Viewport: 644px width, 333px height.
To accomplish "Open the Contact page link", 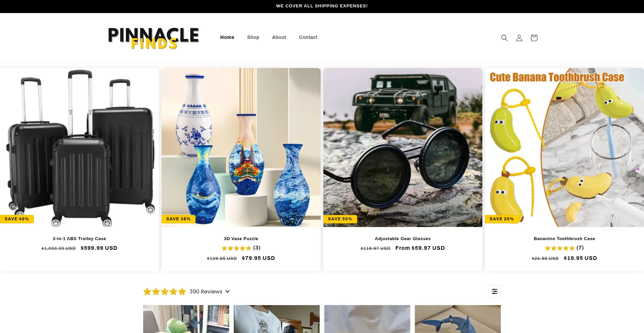I will pyautogui.click(x=308, y=37).
